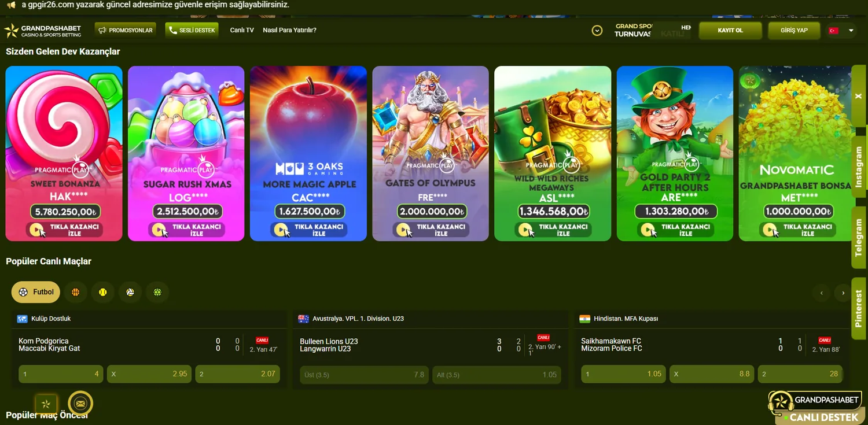Open the Grand Spor Turnuvası banner
Viewport: 868px width, 425px height.
click(653, 30)
